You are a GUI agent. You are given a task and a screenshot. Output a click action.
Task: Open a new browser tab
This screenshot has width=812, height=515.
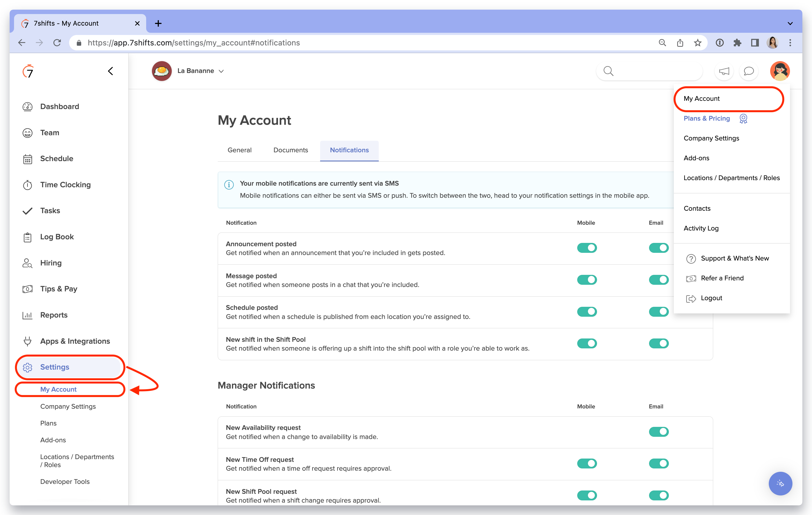coord(158,23)
